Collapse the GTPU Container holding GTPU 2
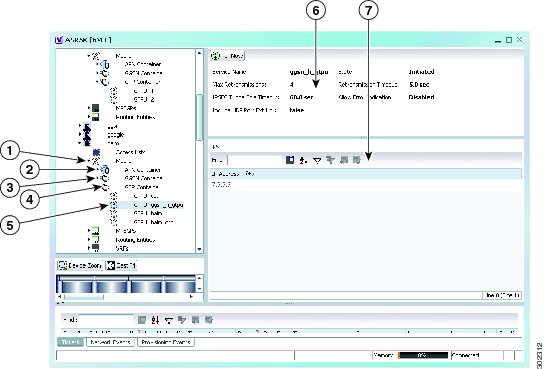545x369 pixels. point(97,82)
